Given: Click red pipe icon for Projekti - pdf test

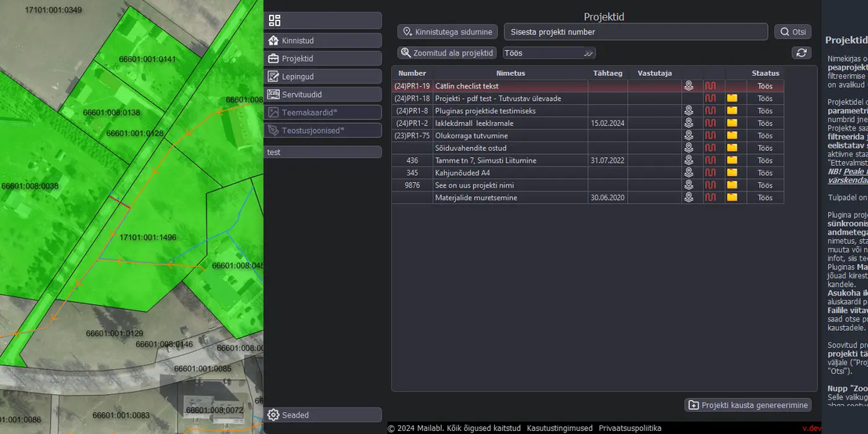Looking at the screenshot, I should point(710,98).
